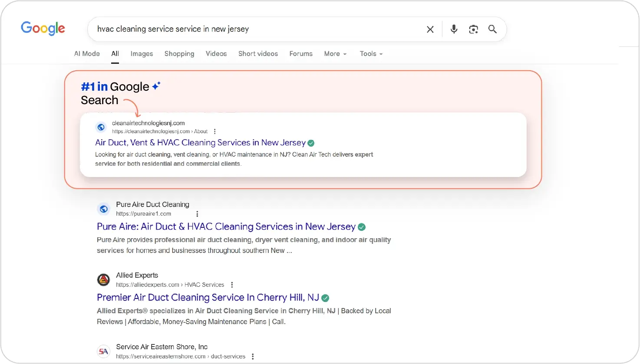This screenshot has height=364, width=640.
Task: Expand the Tools dropdown
Action: click(x=371, y=54)
